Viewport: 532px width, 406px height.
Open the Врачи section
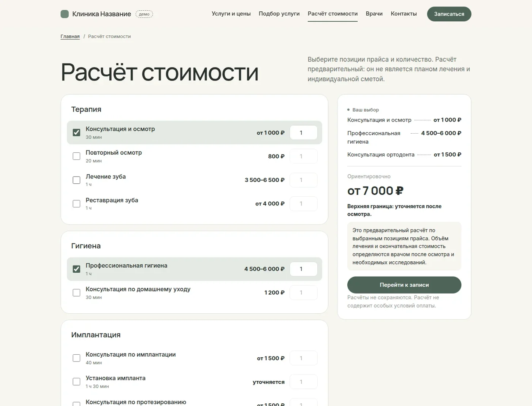click(374, 14)
